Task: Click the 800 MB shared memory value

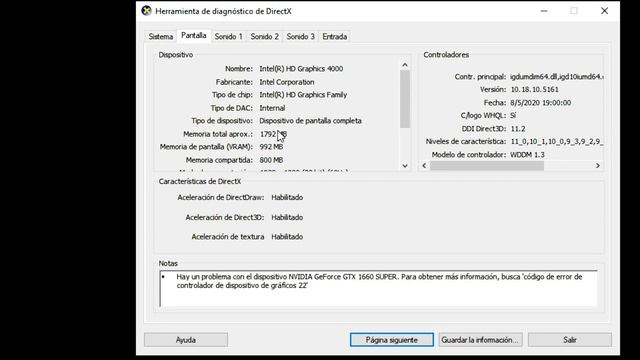Action: click(x=271, y=160)
